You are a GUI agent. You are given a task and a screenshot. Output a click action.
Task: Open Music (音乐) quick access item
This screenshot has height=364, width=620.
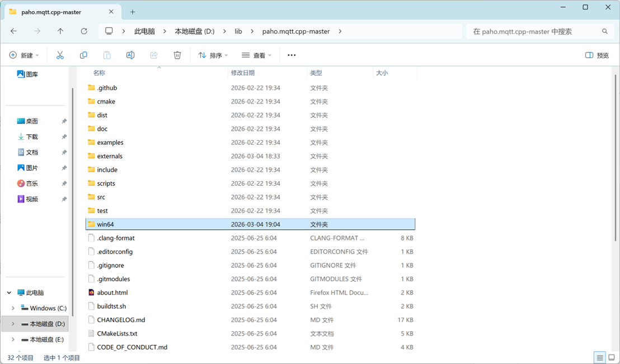point(27,183)
